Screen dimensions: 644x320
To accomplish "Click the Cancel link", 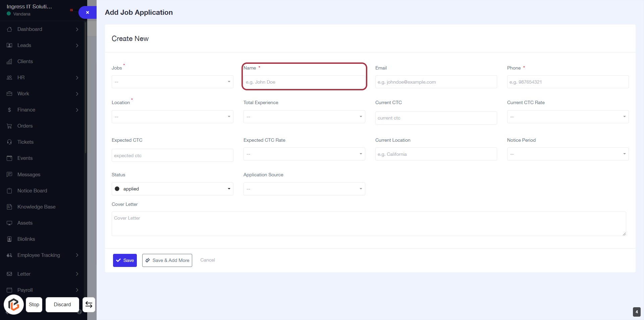I will click(x=207, y=260).
